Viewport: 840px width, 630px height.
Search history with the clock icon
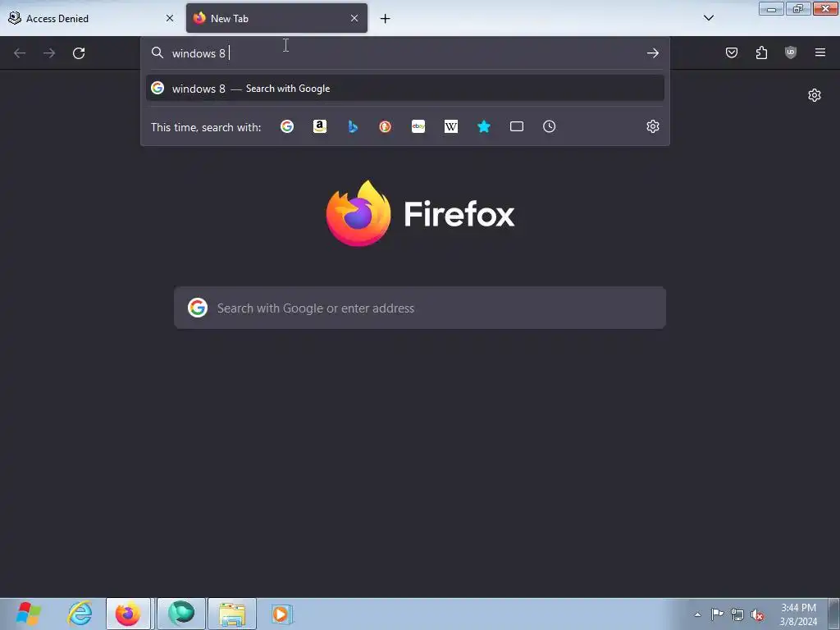click(x=549, y=126)
